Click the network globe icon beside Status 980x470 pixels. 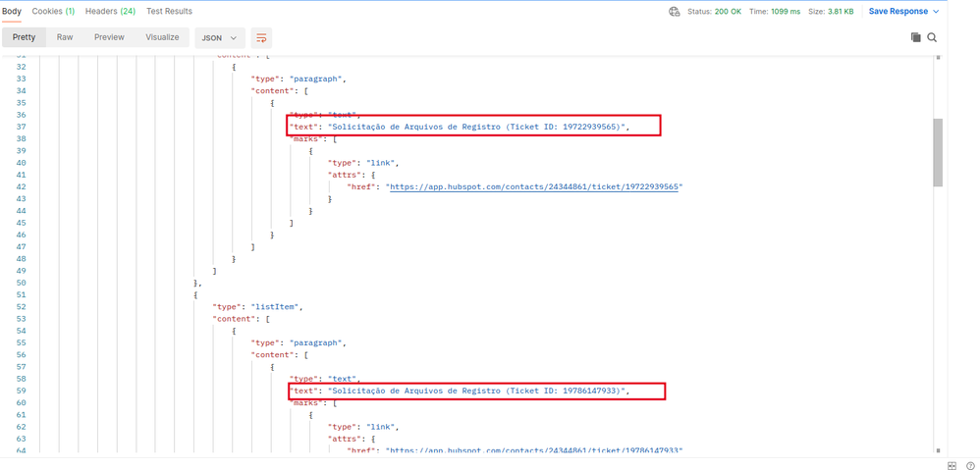pyautogui.click(x=674, y=11)
